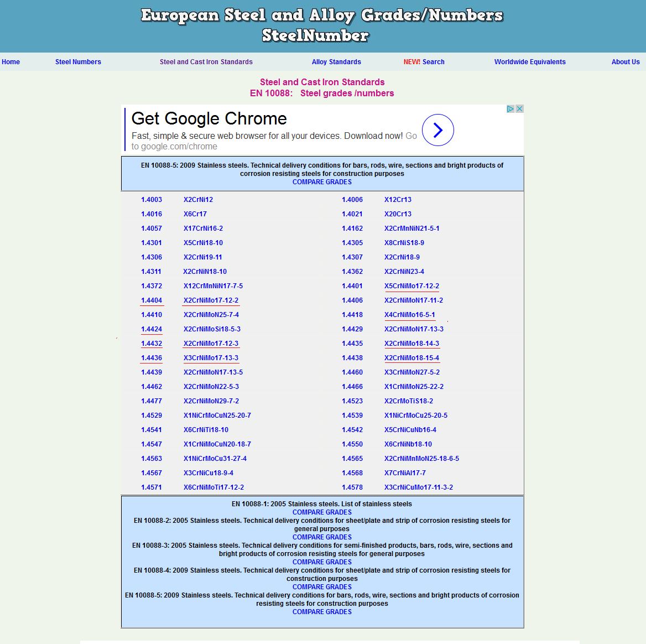The width and height of the screenshot is (646, 644).
Task: Go to Steel Numbers page
Action: point(78,62)
